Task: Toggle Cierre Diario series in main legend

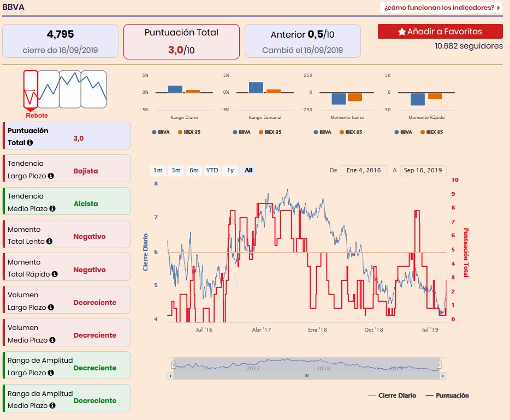Action: pos(392,395)
